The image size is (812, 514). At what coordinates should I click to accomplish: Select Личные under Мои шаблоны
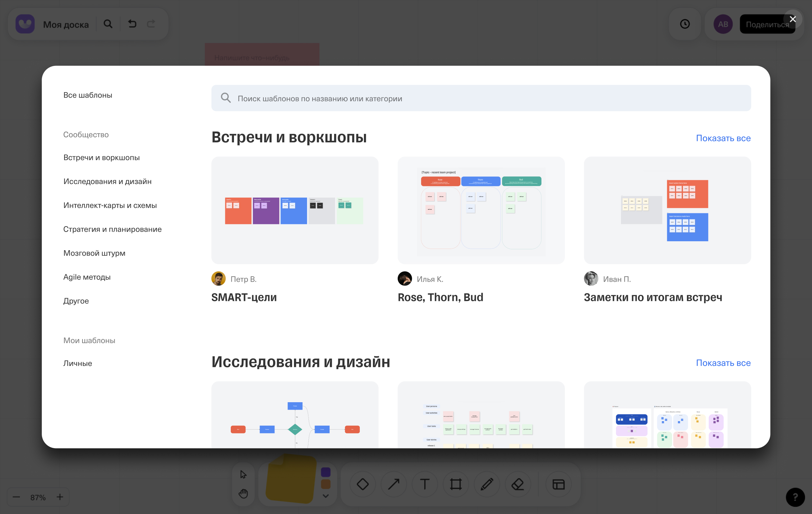tap(78, 363)
